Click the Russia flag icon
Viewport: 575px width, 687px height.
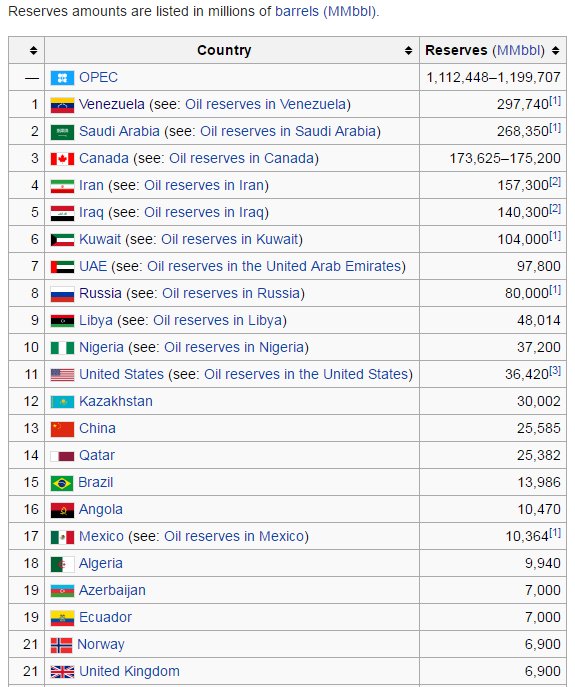62,294
